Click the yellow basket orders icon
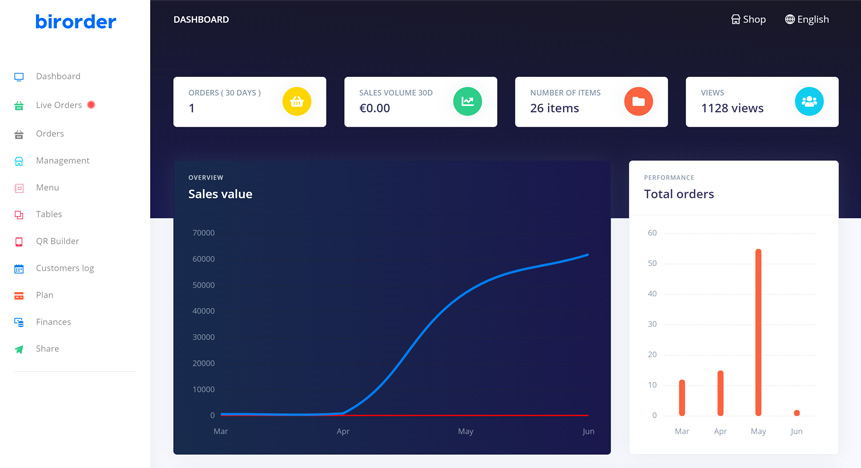Screen dimensions: 861x468 point(297,101)
